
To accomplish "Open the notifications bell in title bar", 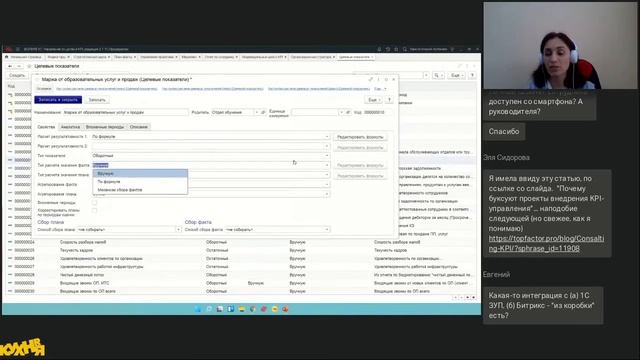I will click(379, 49).
